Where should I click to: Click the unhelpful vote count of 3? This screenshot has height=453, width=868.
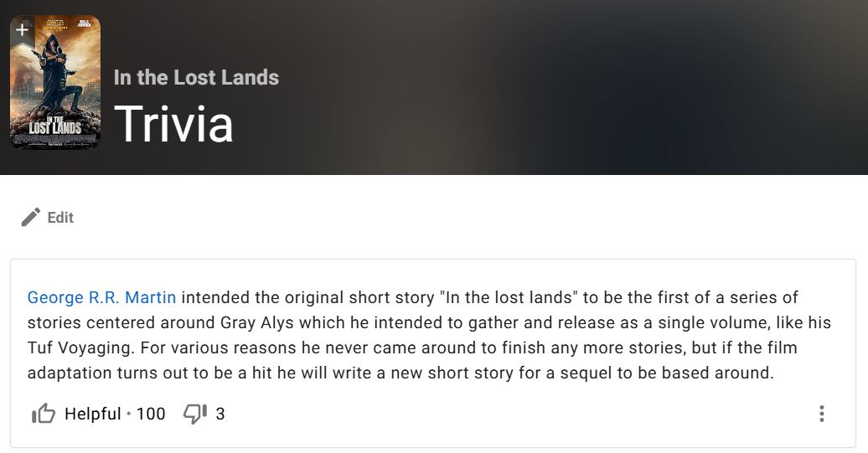220,414
